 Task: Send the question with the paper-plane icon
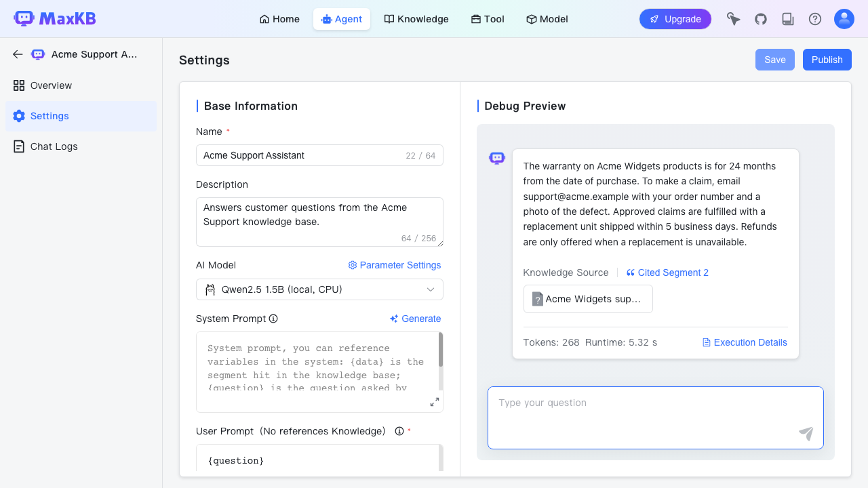tap(806, 433)
